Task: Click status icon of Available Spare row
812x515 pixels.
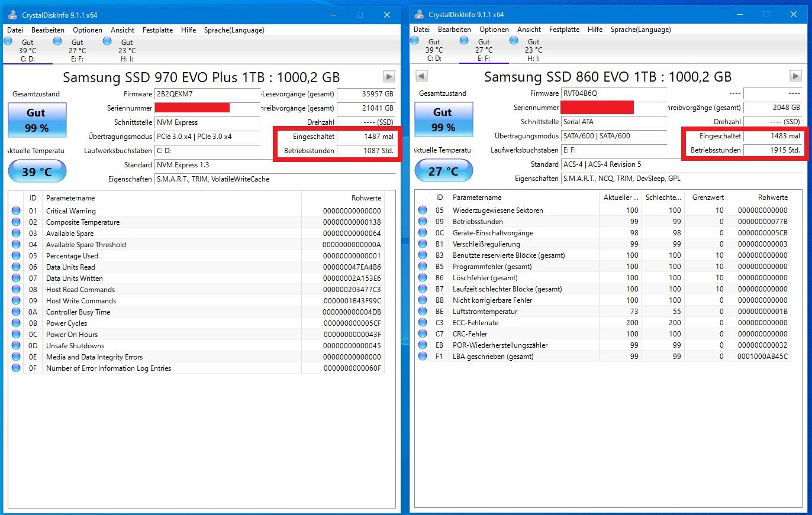Action: (16, 234)
